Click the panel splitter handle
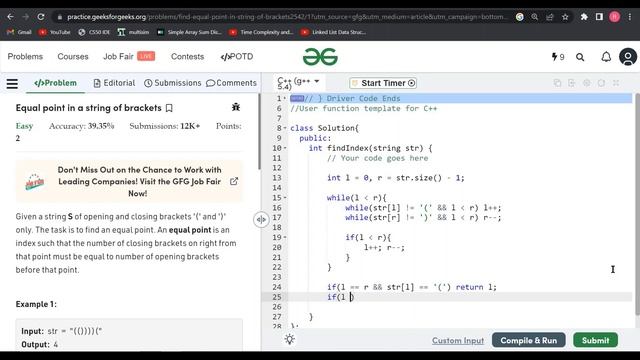 point(261,220)
